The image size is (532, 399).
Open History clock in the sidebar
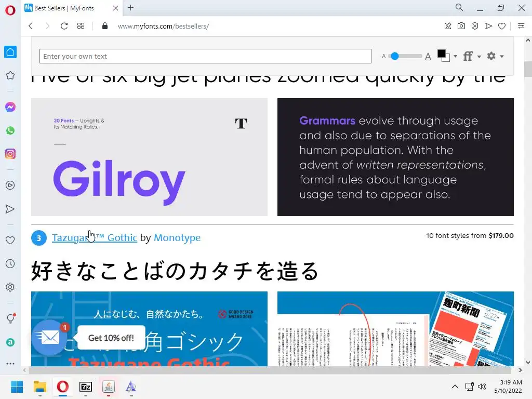[x=10, y=263]
